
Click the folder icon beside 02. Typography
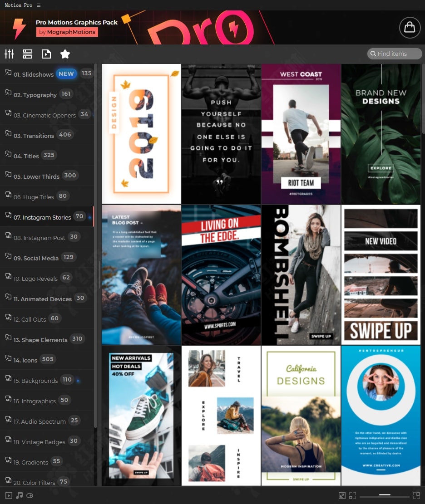point(8,93)
